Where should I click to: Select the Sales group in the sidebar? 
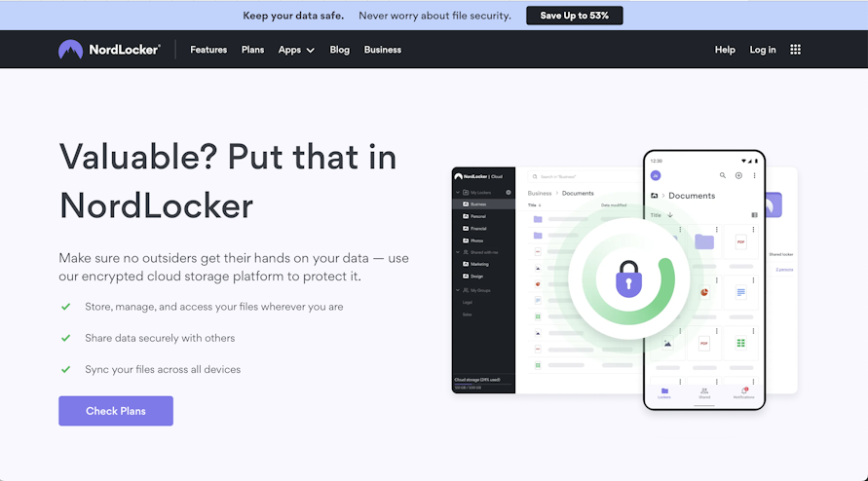[468, 314]
